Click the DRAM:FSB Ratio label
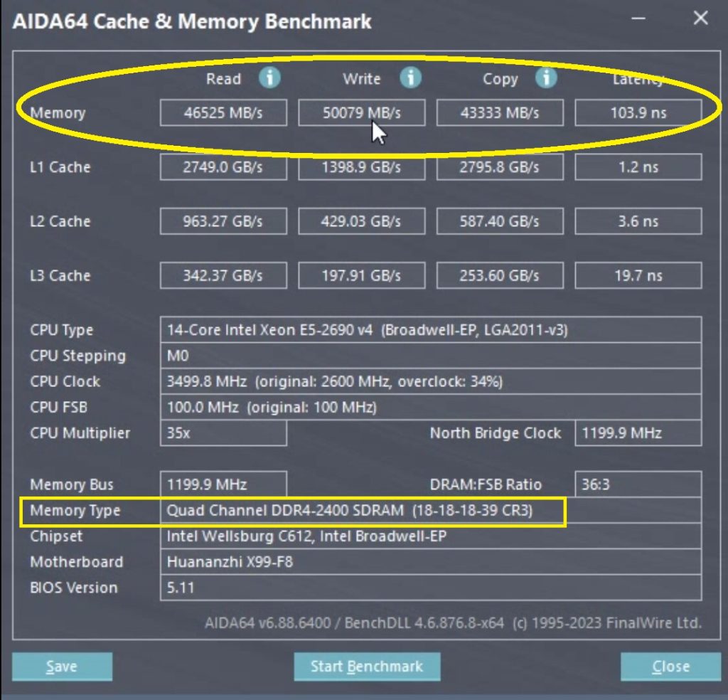The width and height of the screenshot is (728, 700). pyautogui.click(x=486, y=484)
